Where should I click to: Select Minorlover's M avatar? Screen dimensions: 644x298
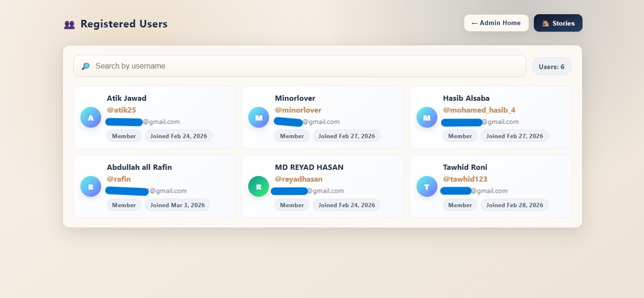point(259,117)
